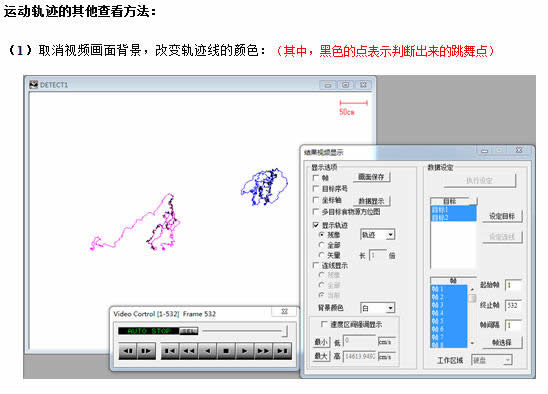Click the 画面保存 button

tap(371, 177)
